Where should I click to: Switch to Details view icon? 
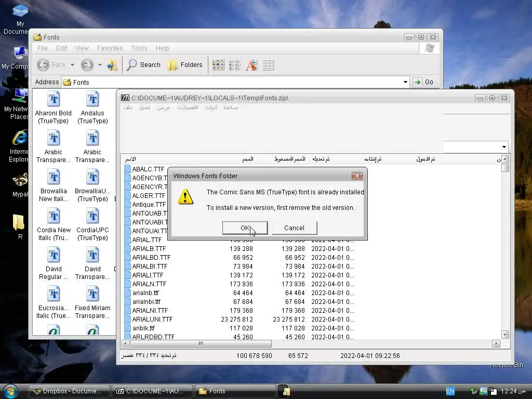(x=268, y=65)
